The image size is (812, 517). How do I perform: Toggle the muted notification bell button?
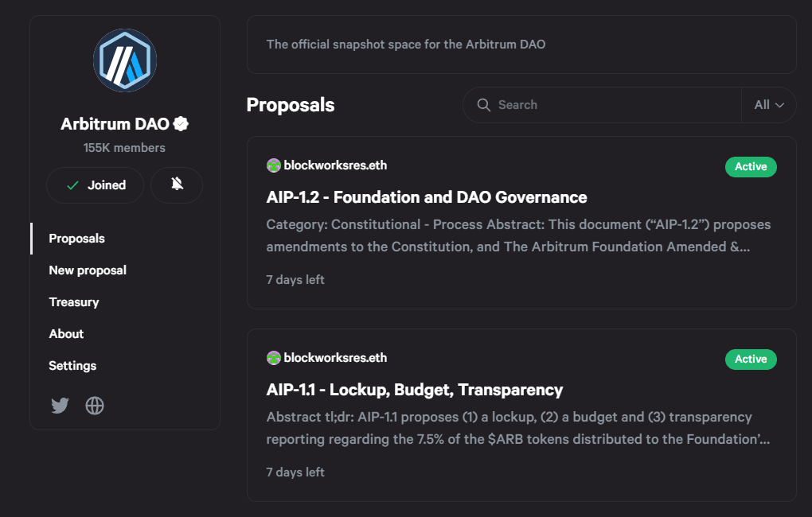(177, 185)
